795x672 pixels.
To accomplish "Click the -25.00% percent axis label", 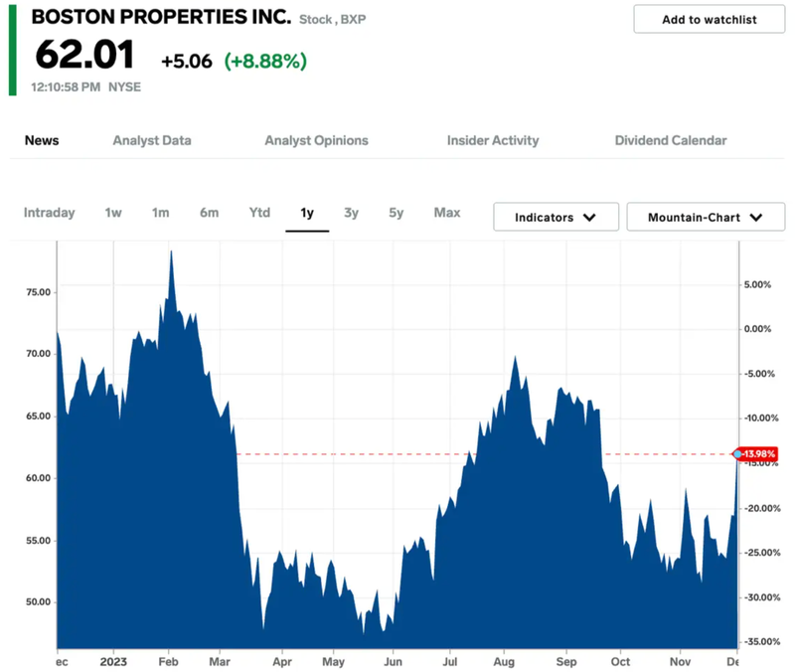I will (x=762, y=553).
